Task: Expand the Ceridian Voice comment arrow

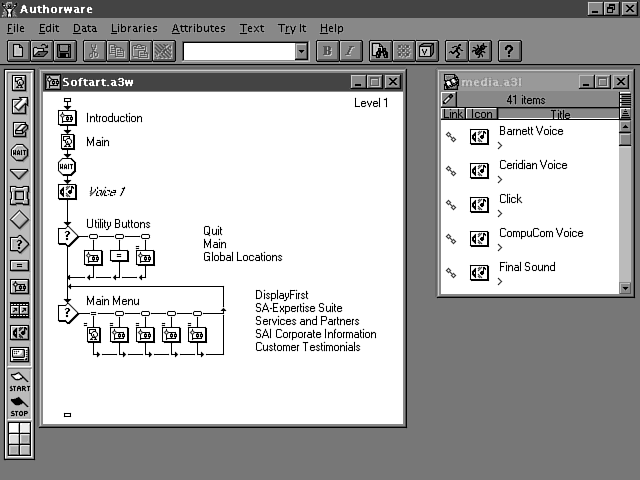Action: point(500,179)
